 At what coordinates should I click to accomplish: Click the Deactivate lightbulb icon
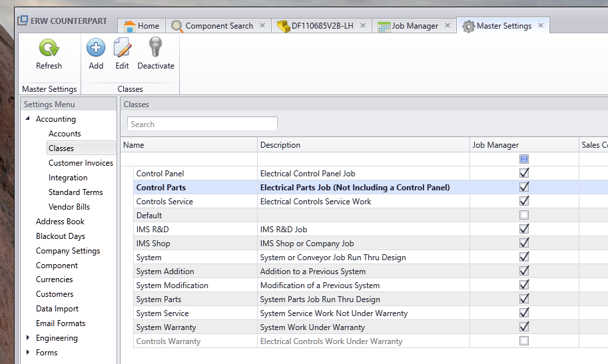[x=155, y=48]
